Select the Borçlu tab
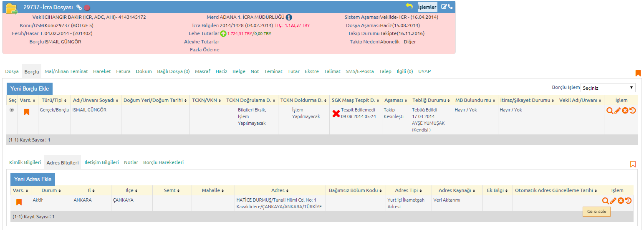Screen dimensions: 644x230 [x=32, y=72]
